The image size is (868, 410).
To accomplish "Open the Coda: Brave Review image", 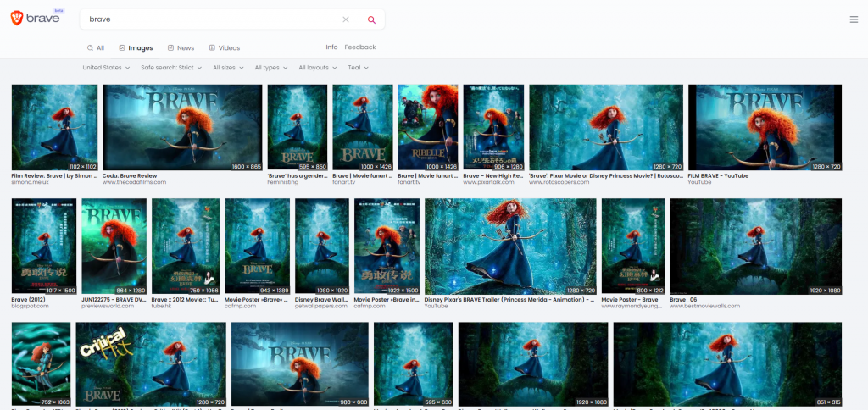I will [x=182, y=127].
